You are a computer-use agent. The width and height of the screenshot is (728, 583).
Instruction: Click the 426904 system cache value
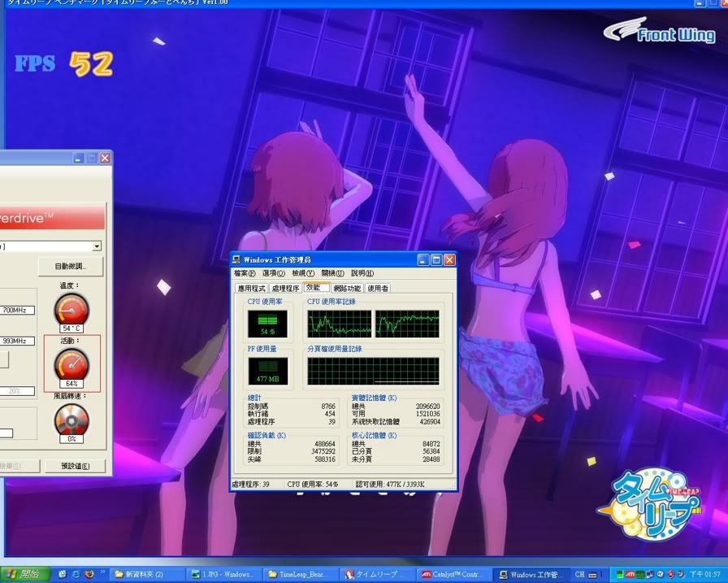coord(429,422)
